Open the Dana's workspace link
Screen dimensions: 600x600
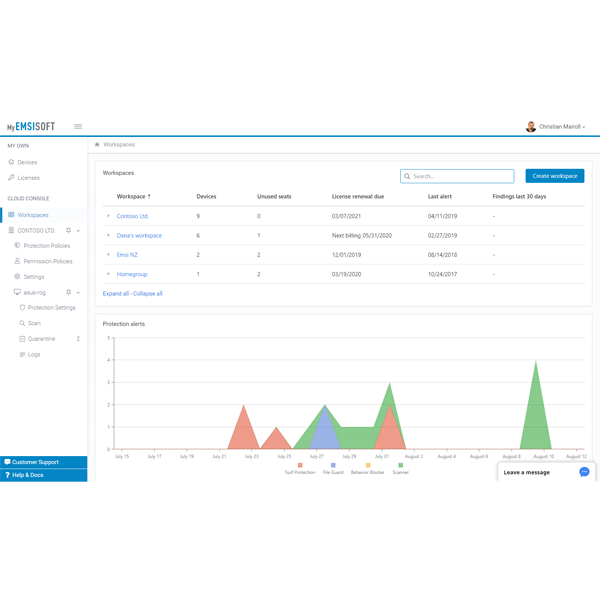(139, 236)
